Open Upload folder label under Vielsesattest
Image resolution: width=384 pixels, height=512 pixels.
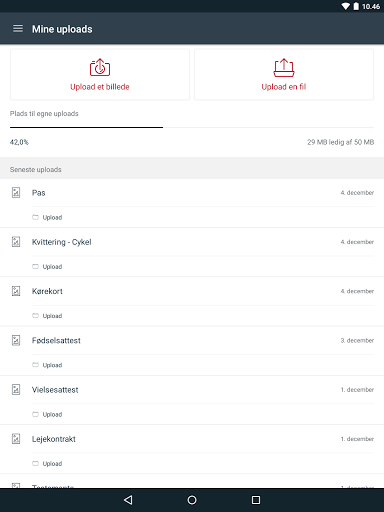[x=52, y=414]
